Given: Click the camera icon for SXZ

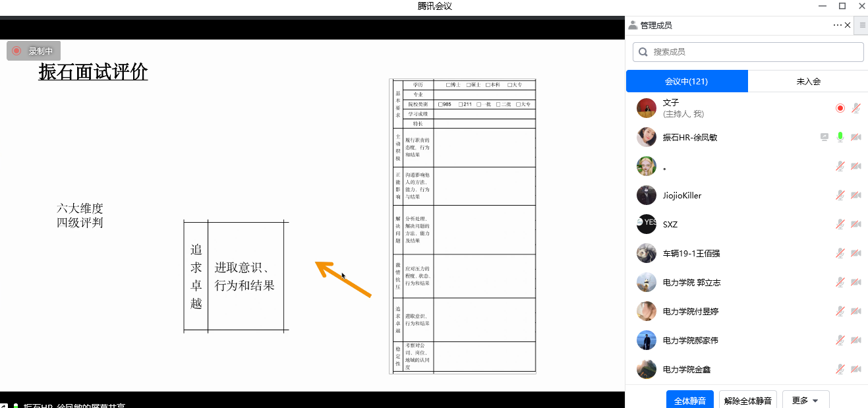Looking at the screenshot, I should coord(855,224).
